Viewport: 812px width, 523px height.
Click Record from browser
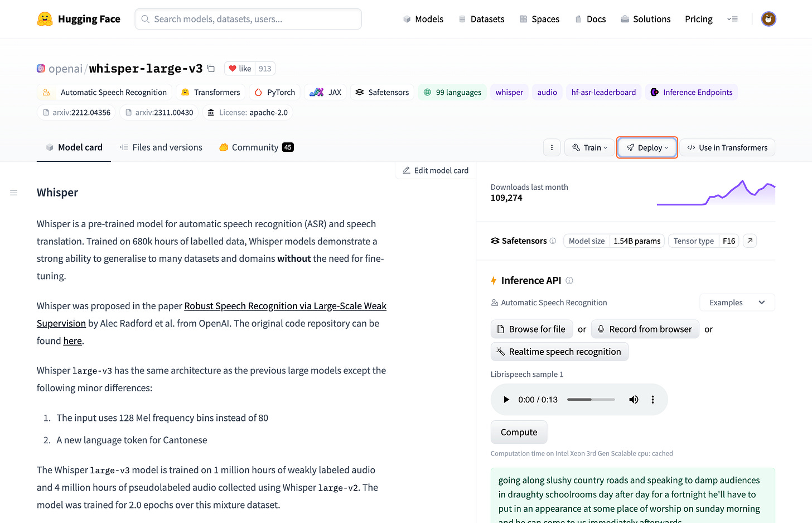[x=645, y=329]
